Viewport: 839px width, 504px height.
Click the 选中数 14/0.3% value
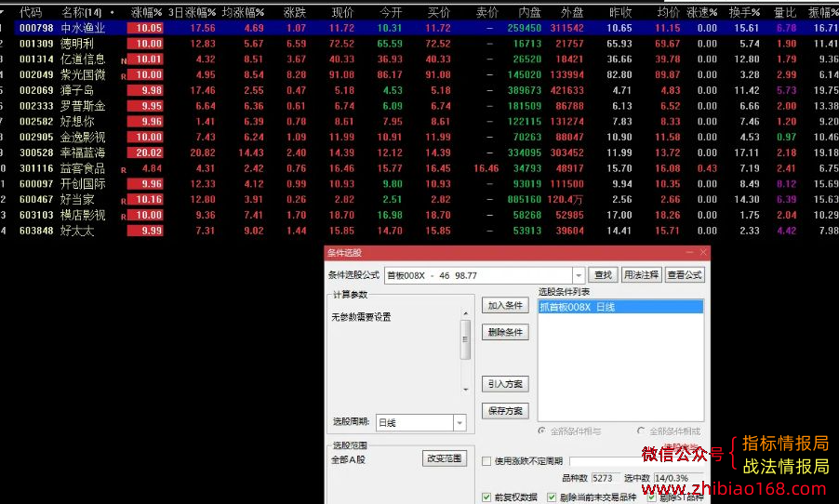pyautogui.click(x=678, y=478)
